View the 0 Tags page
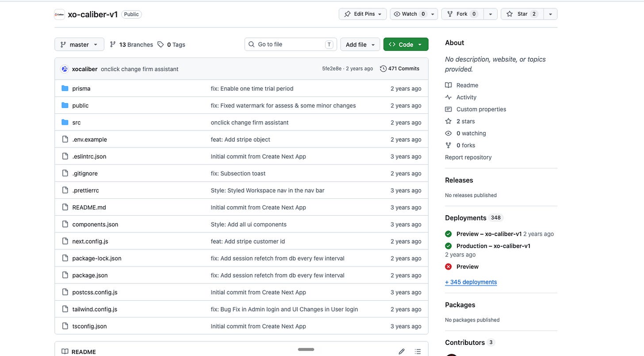The height and width of the screenshot is (356, 644). (x=171, y=44)
